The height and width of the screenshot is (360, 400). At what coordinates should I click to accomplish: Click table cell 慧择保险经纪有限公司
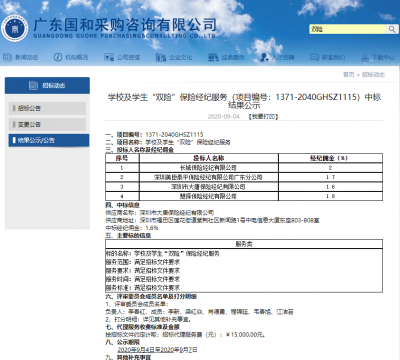tap(208, 196)
